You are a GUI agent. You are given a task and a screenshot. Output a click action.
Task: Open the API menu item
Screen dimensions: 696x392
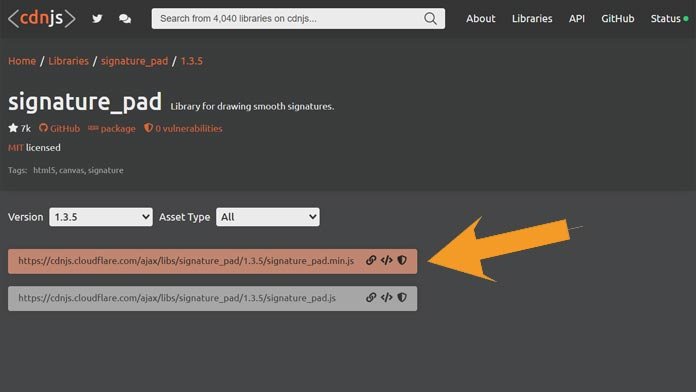577,19
